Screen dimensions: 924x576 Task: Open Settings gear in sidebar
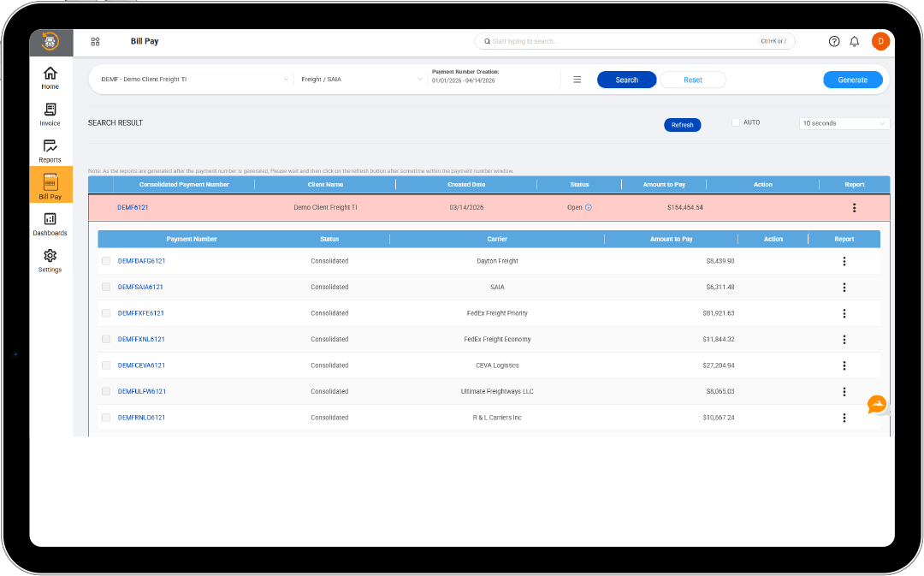pos(50,260)
